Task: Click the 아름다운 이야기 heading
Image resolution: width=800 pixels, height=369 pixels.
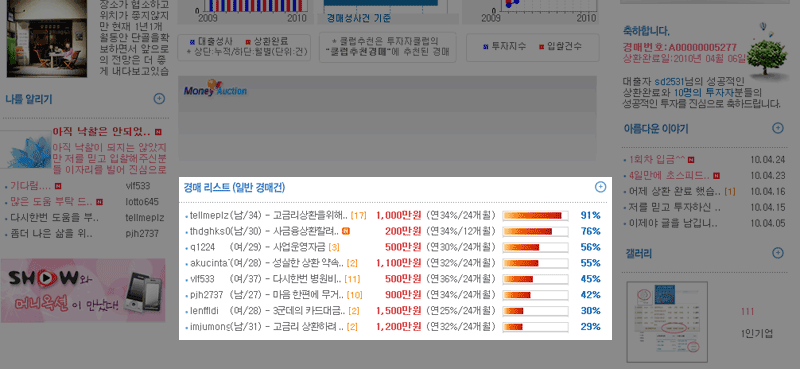Action: [656, 128]
